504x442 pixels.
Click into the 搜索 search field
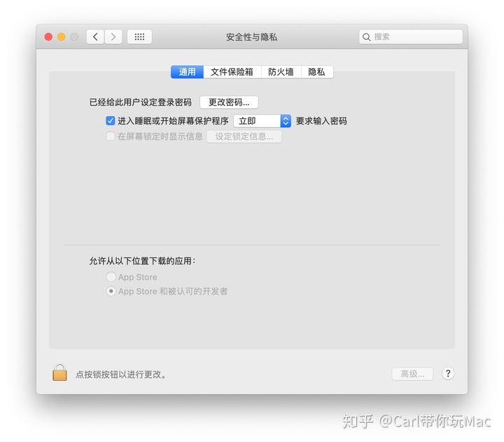click(x=411, y=37)
